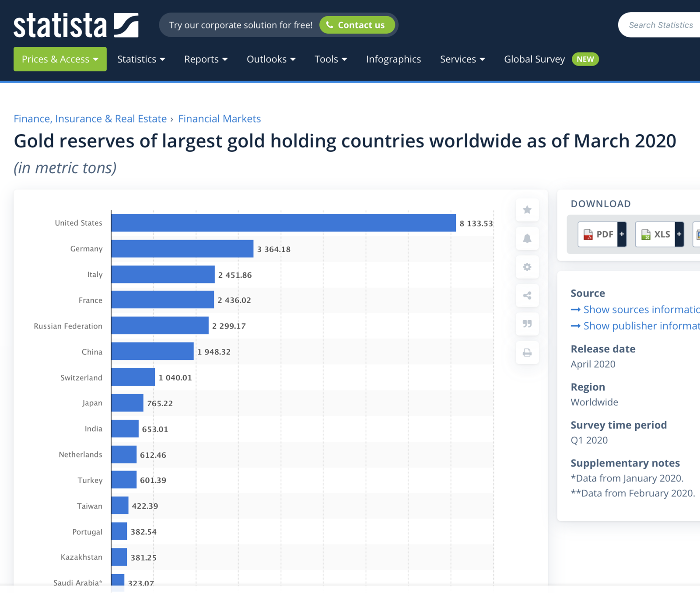The image size is (700, 593).
Task: Click the plus on the XLS button
Action: click(679, 234)
